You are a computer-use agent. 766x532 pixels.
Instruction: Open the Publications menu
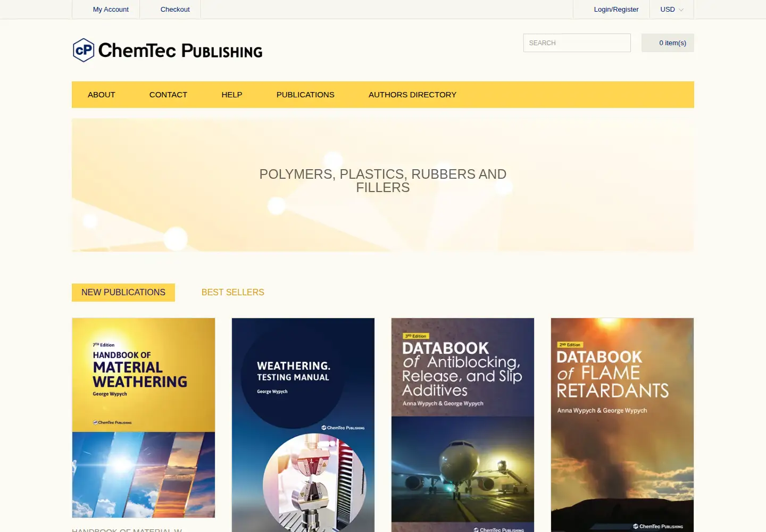coord(305,95)
